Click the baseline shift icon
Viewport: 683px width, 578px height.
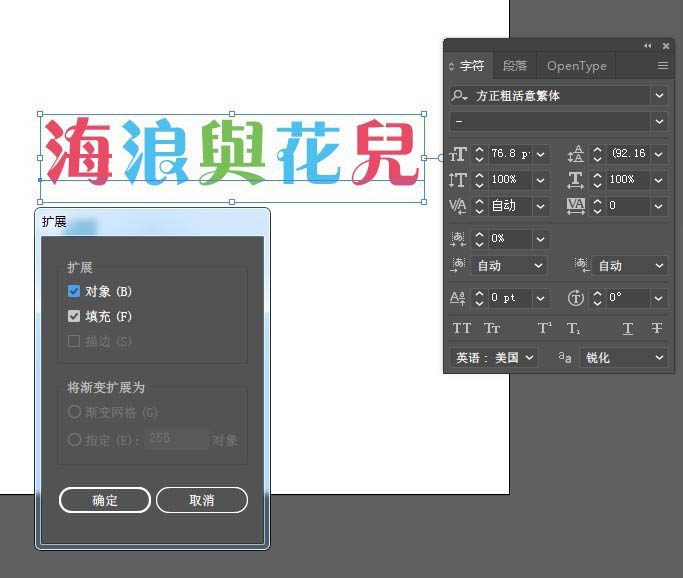tap(458, 298)
